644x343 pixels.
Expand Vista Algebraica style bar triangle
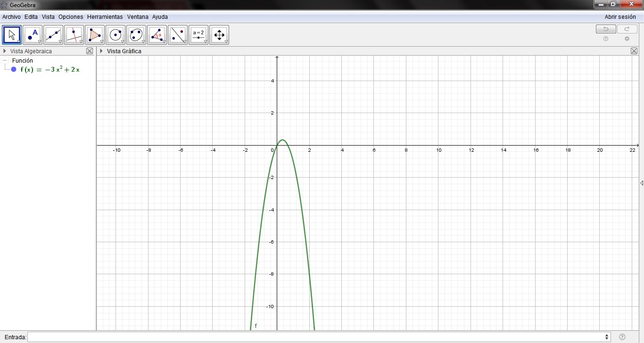5,51
